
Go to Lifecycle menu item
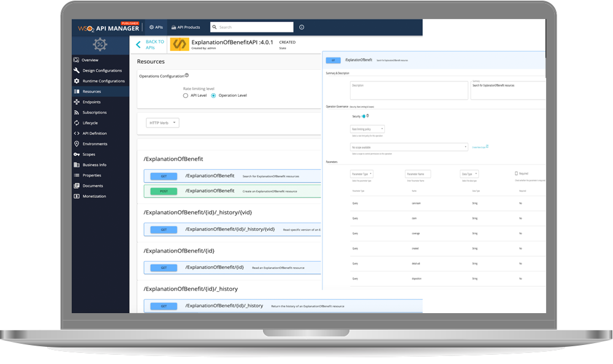101,123
